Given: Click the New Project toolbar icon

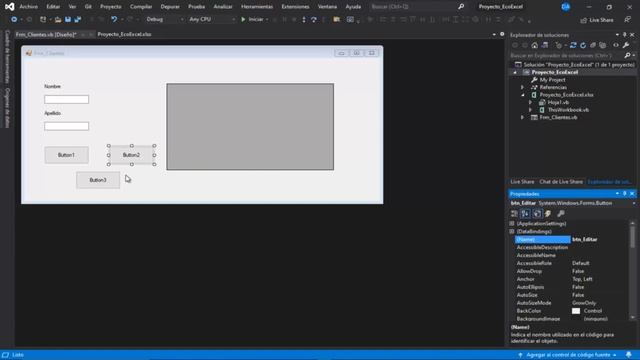Looking at the screenshot, I should click(43, 20).
